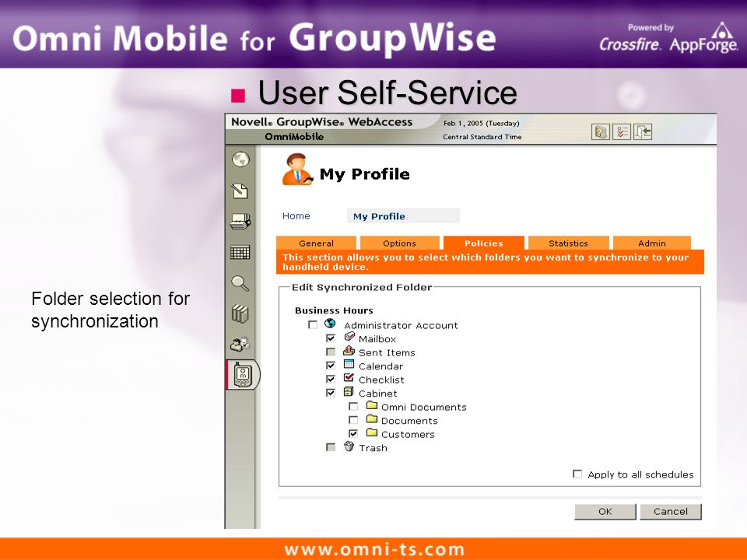Open the Statistics tab
747x560 pixels.
[x=568, y=243]
